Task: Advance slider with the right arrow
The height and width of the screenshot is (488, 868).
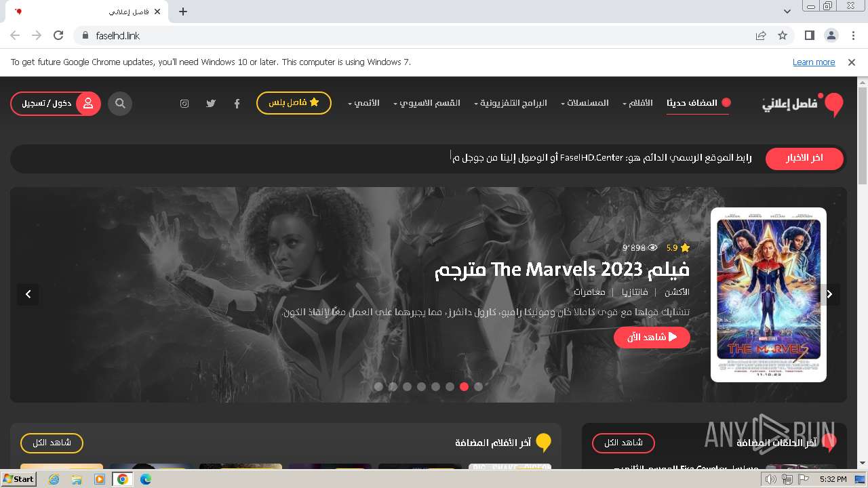Action: 829,294
